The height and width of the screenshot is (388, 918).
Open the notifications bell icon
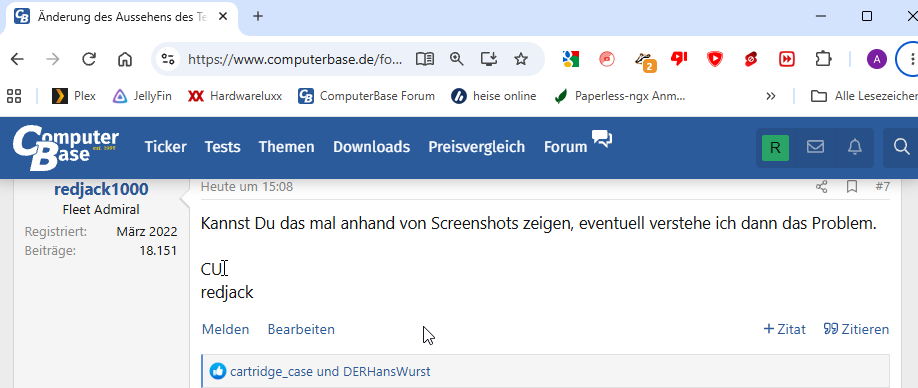coord(855,147)
